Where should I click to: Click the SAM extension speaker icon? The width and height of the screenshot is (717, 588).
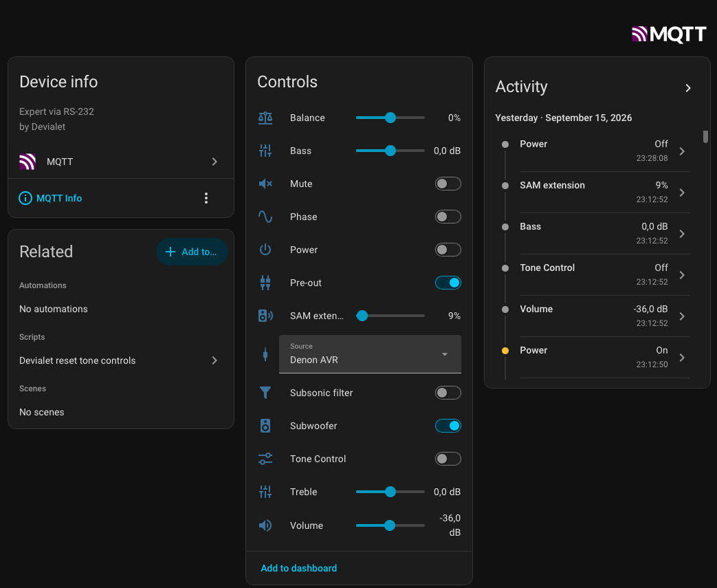point(265,316)
